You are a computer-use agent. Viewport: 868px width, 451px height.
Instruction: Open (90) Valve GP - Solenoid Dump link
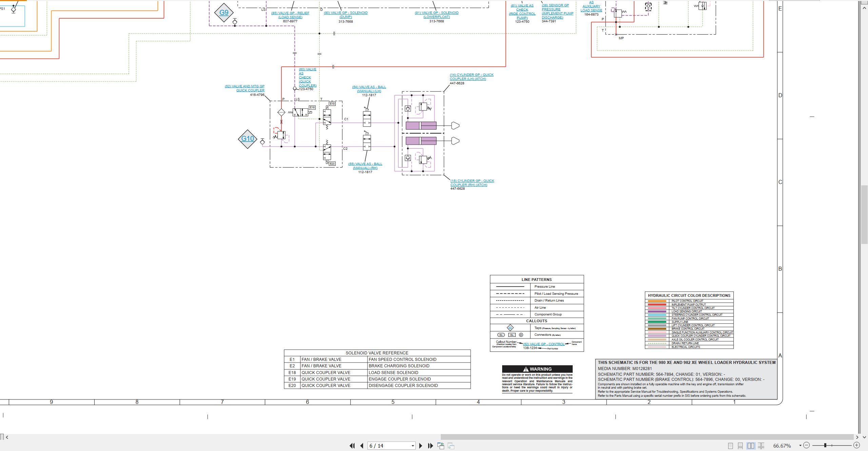pos(346,15)
